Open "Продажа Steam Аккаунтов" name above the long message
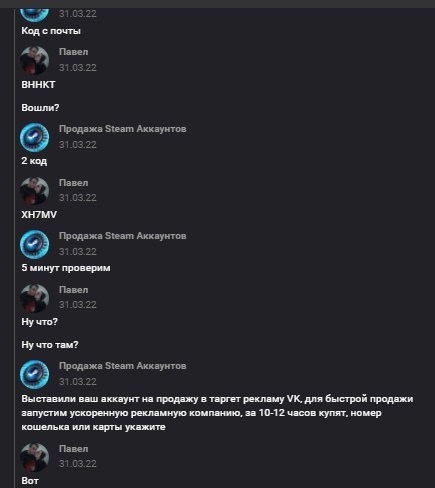Viewport: 435px width, 488px height. click(x=123, y=366)
